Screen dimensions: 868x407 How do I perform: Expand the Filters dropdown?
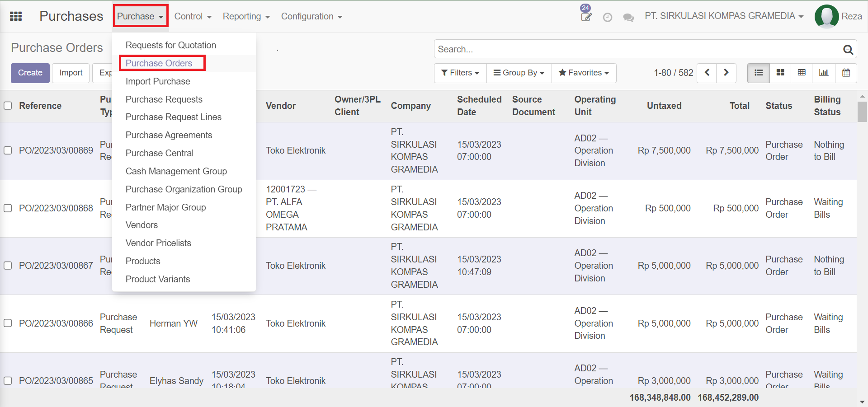click(x=460, y=73)
